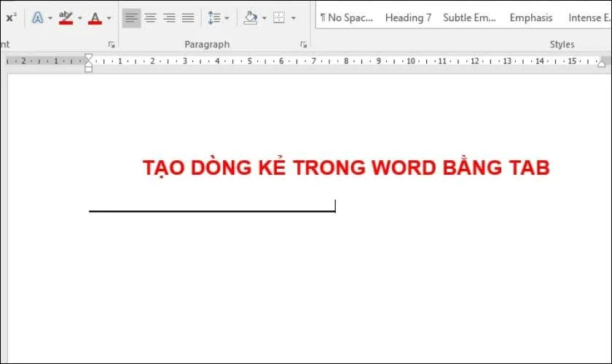Image resolution: width=612 pixels, height=364 pixels.
Task: Apply text highlight color
Action: (x=66, y=17)
